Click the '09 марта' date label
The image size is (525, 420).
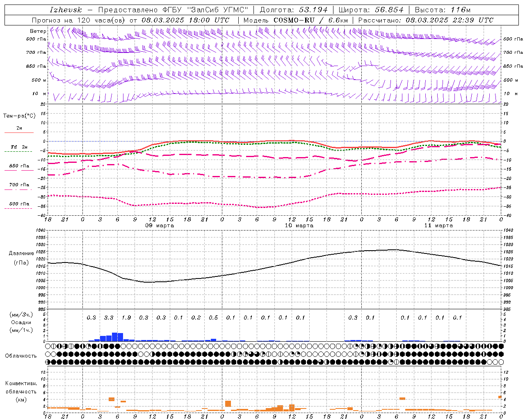[160, 226]
